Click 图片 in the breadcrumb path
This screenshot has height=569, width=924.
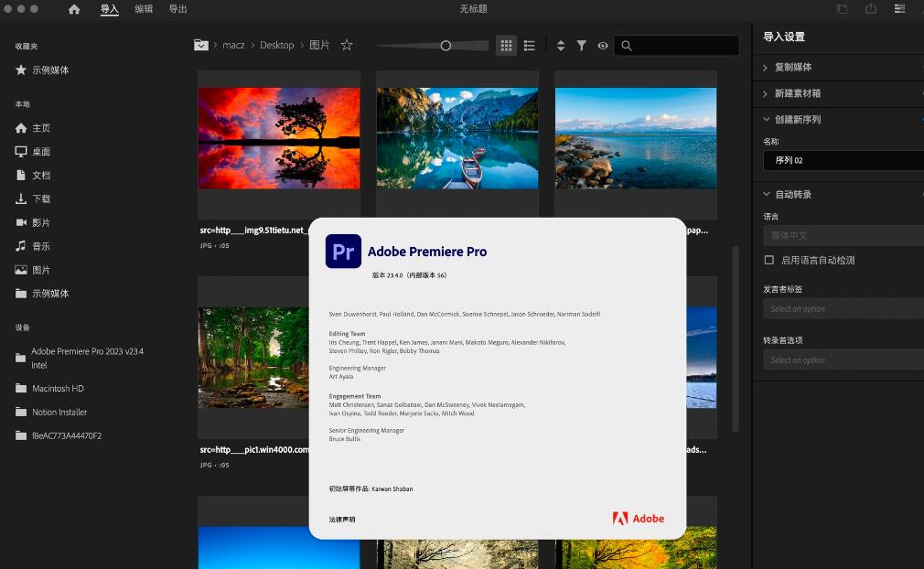tap(319, 45)
